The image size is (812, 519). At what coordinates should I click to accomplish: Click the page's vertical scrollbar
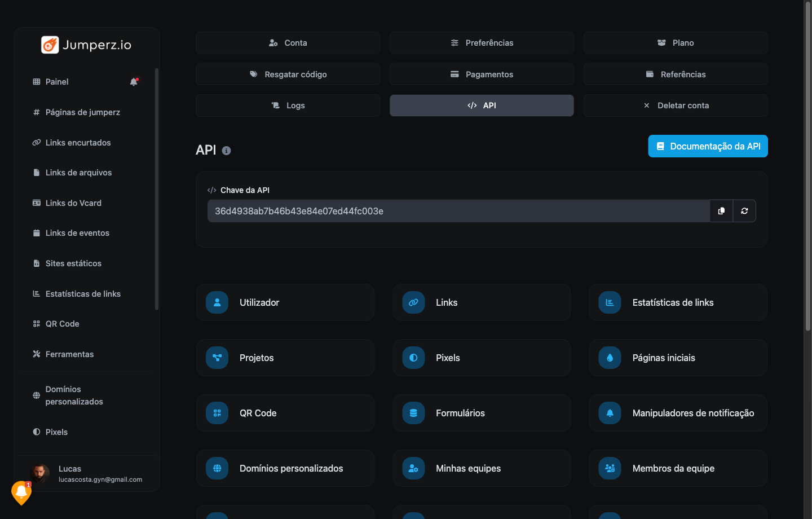pyautogui.click(x=807, y=166)
